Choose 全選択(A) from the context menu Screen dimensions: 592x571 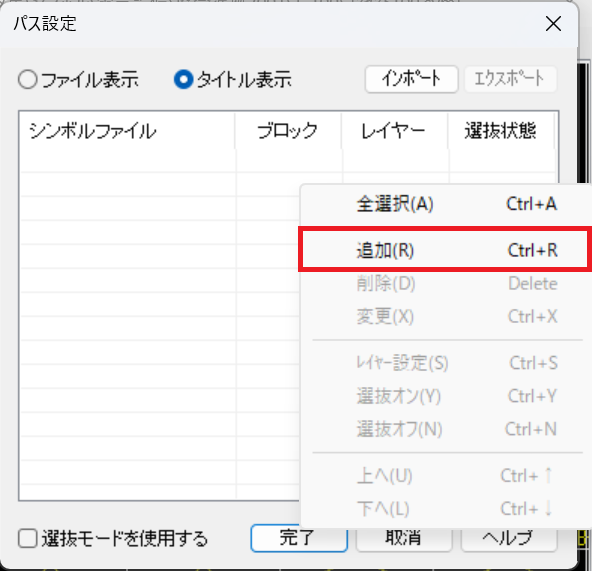tap(446, 204)
